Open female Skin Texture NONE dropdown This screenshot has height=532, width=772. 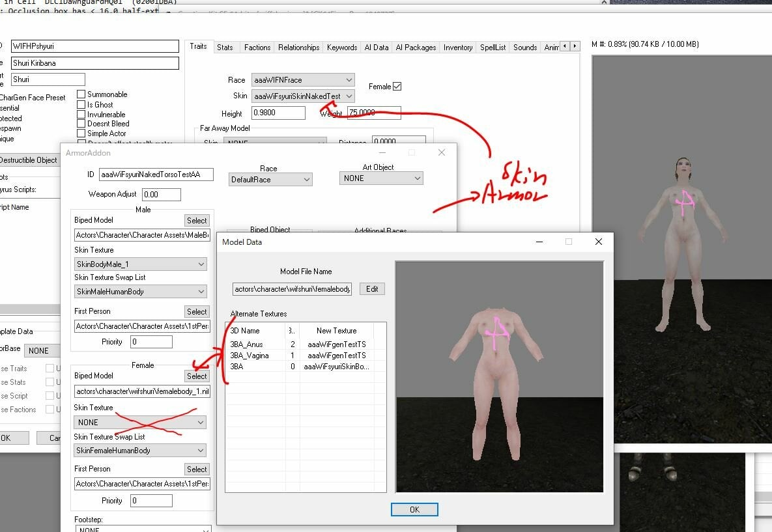click(x=140, y=422)
